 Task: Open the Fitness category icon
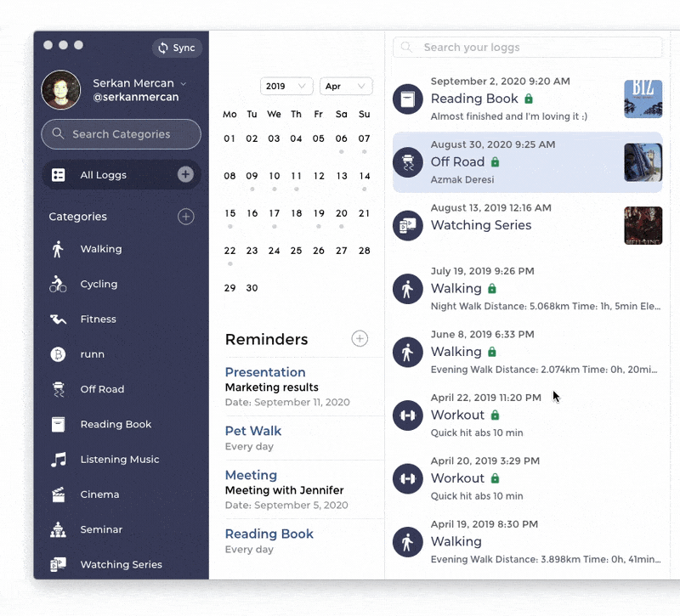pos(58,319)
